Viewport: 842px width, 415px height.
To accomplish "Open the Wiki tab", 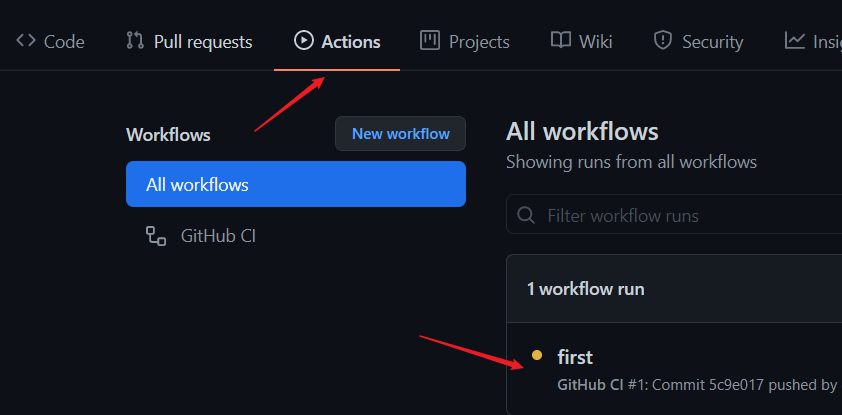I will click(595, 41).
